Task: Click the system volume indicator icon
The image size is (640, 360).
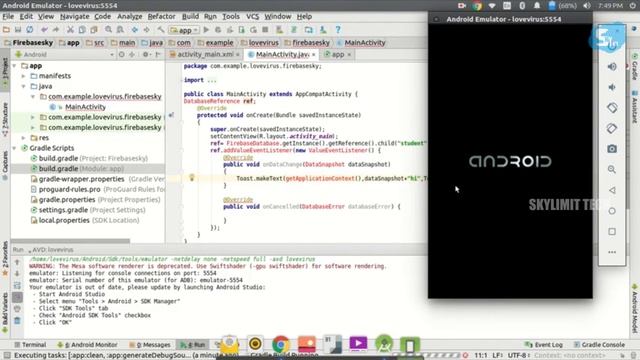Action: 587,6
